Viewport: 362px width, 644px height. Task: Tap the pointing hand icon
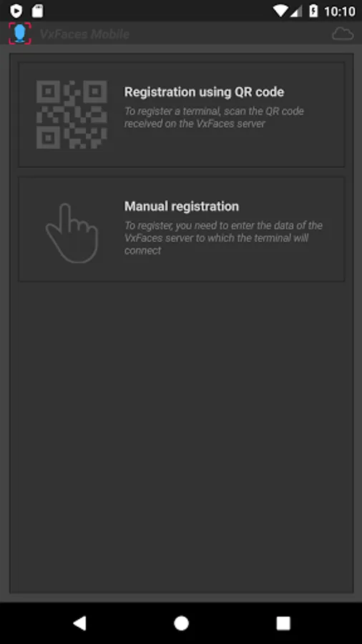point(72,233)
